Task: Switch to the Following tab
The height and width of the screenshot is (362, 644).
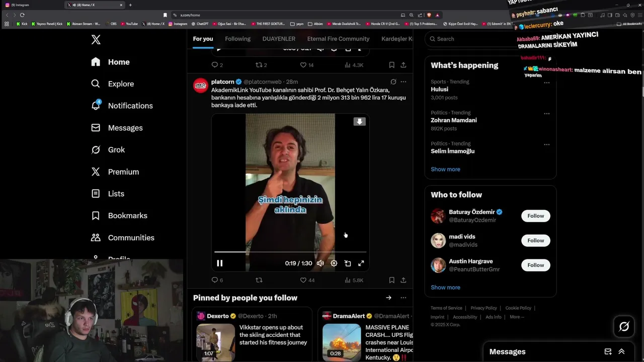Action: pyautogui.click(x=237, y=39)
